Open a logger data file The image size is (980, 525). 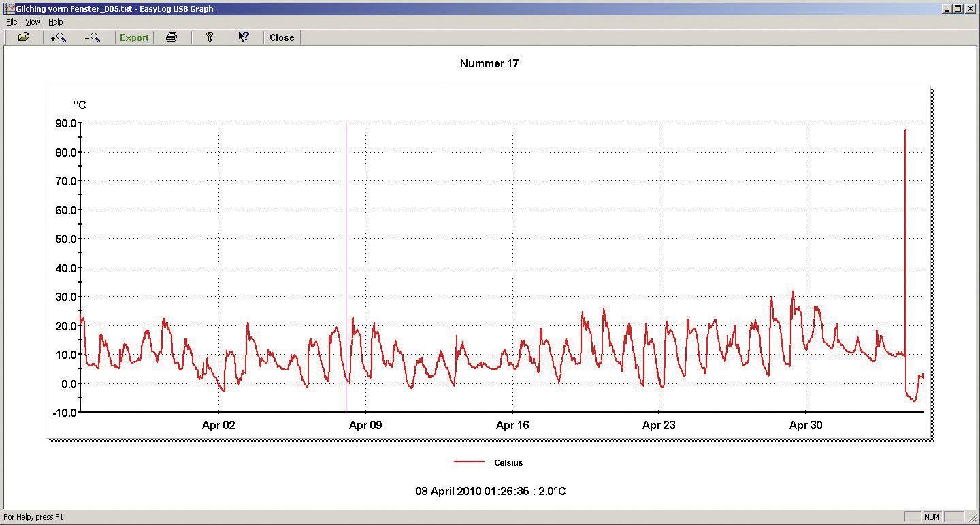coord(22,37)
